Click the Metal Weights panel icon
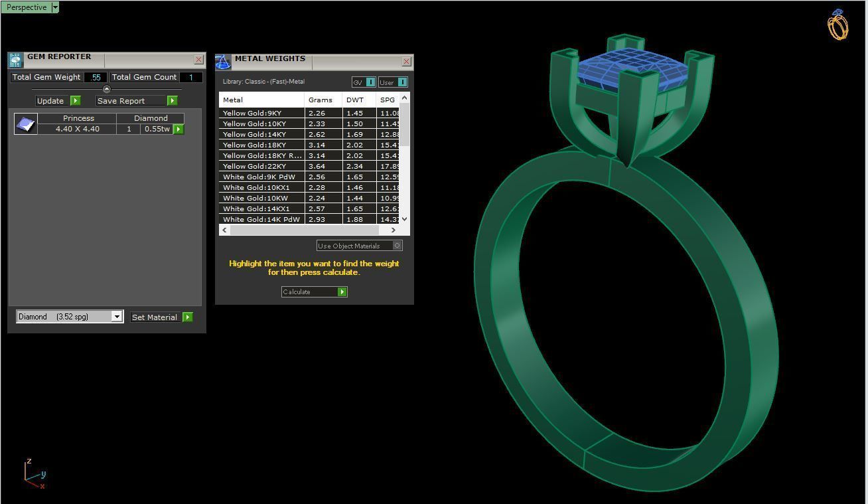The height and width of the screenshot is (504, 868). (223, 62)
